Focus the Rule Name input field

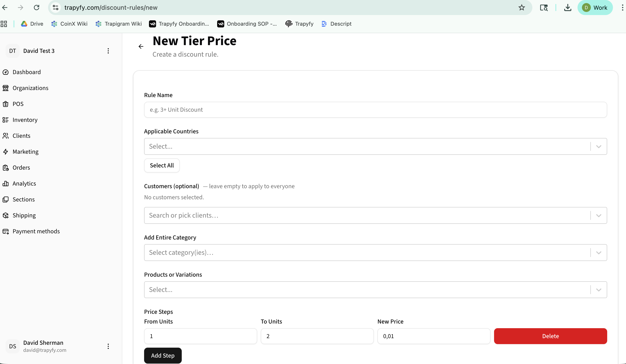click(x=375, y=110)
